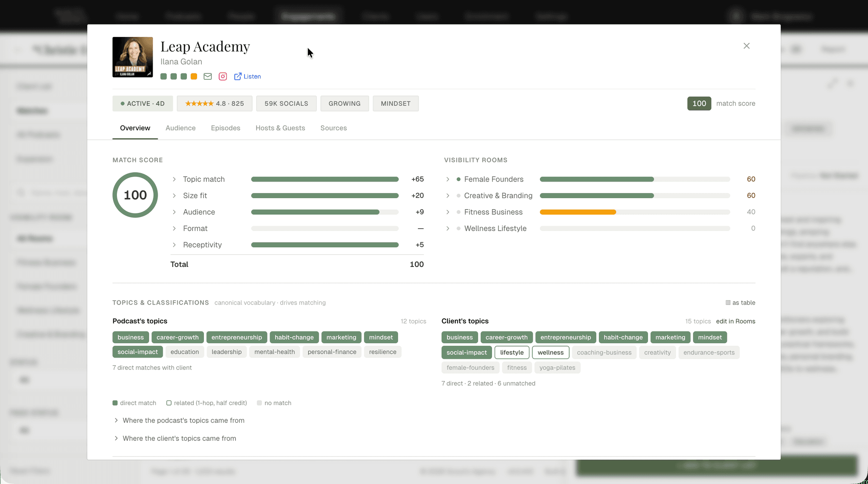The image size is (868, 484).
Task: Click the "12 topics" count label
Action: 414,321
